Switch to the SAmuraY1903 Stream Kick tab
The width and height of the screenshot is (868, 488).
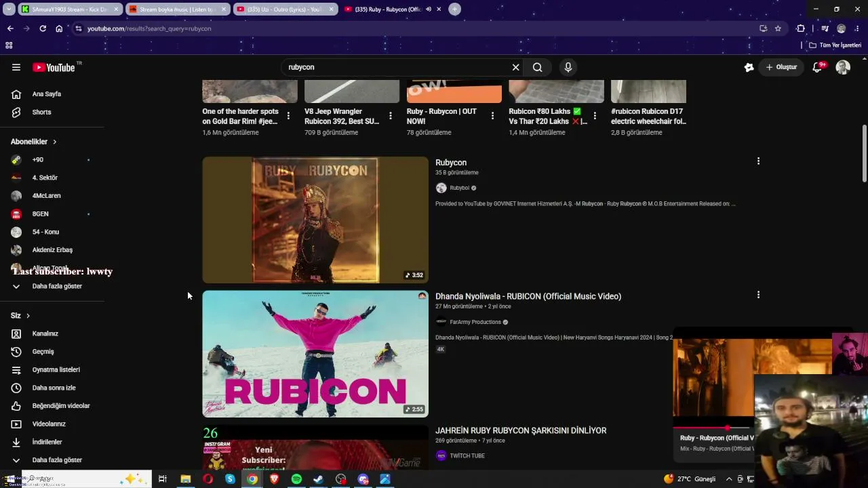71,9
